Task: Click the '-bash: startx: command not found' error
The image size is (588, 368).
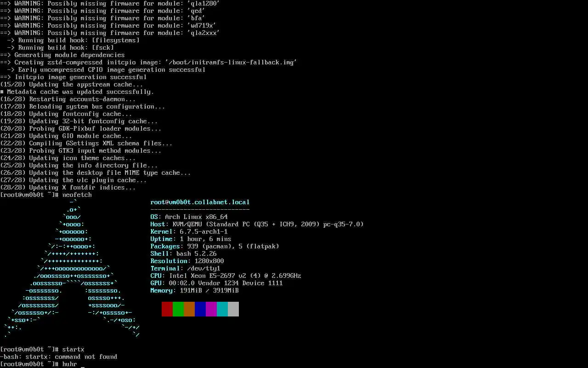Action: click(x=59, y=357)
